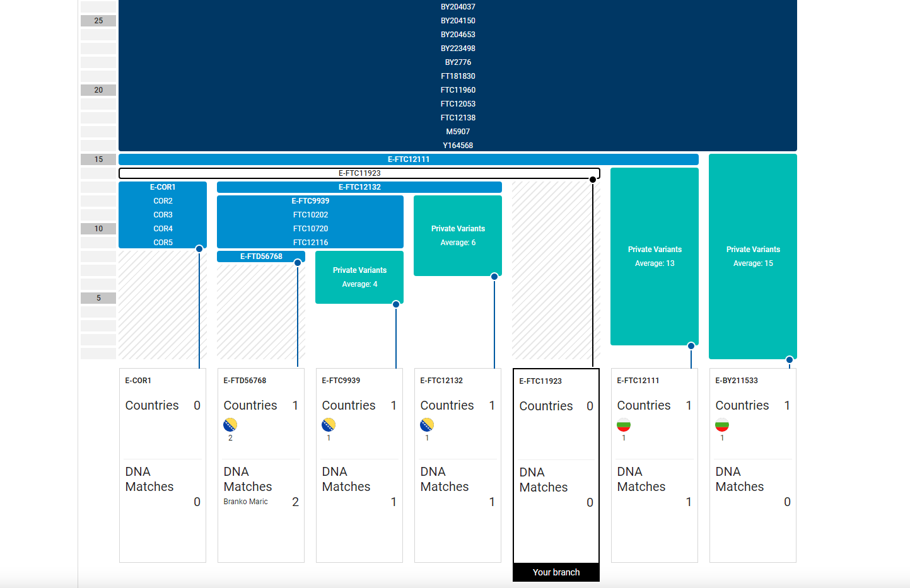910x588 pixels.
Task: Select the Bulgaria flag in the E-BY211533 card
Action: [722, 425]
